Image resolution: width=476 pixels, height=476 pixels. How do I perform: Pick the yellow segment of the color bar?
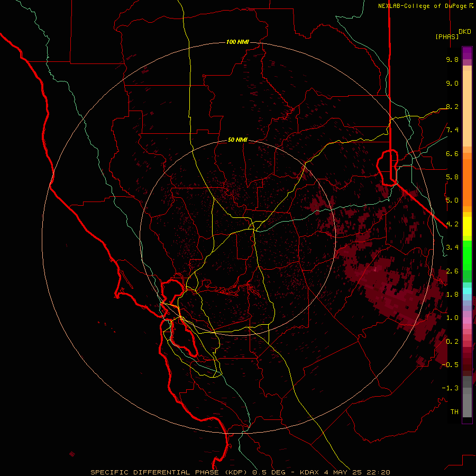point(467,226)
